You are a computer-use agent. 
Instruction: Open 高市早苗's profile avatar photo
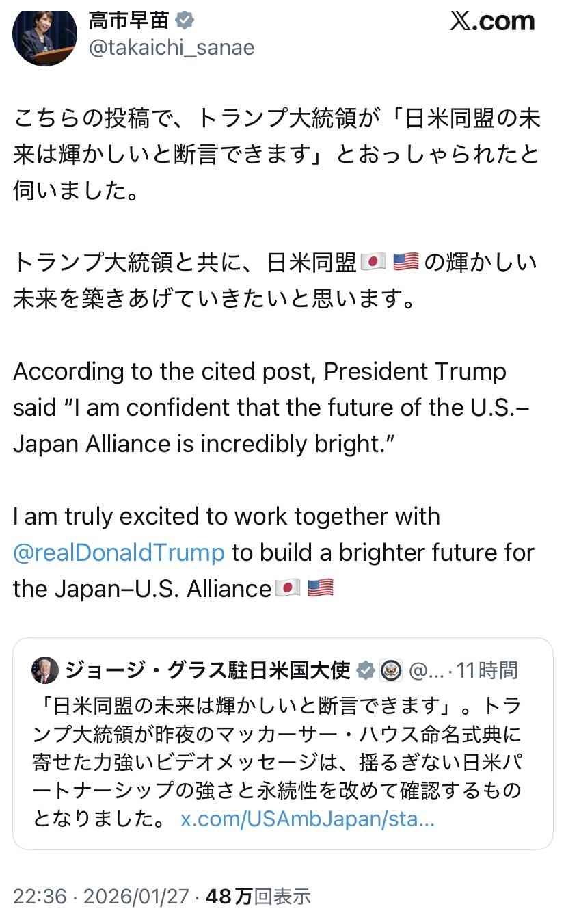tap(45, 34)
